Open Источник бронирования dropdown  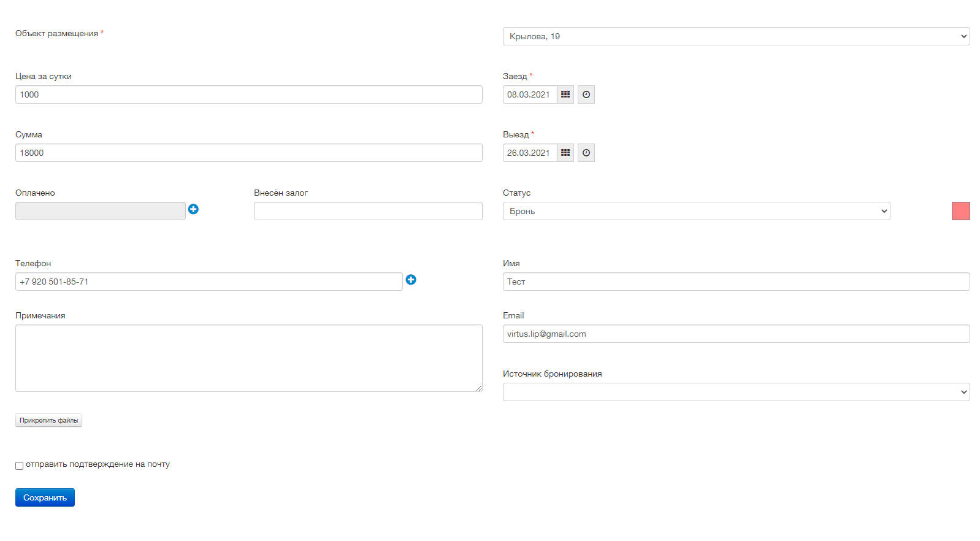coord(736,392)
